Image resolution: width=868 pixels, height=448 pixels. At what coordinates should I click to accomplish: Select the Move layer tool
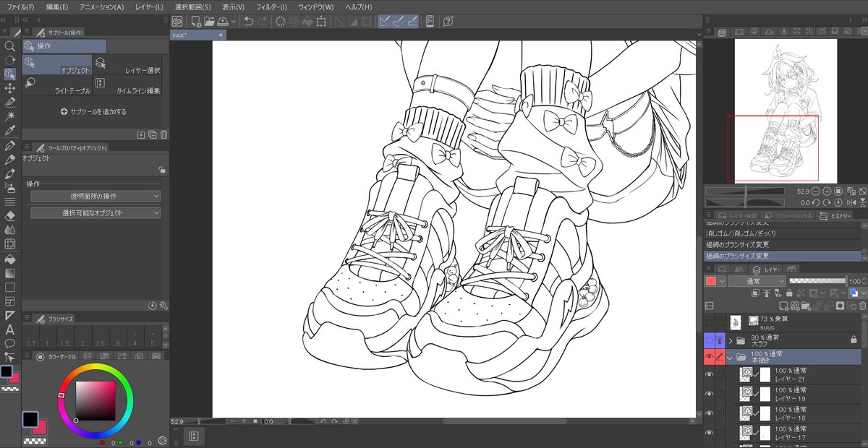tap(10, 88)
